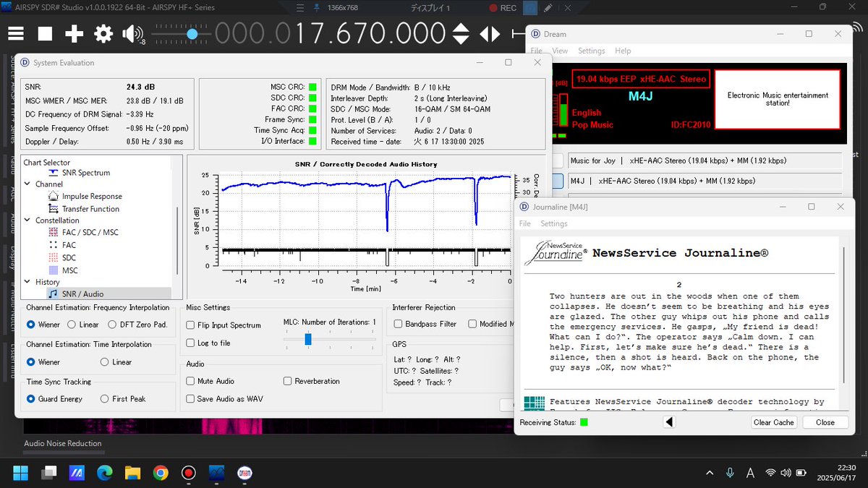The image size is (868, 488).
Task: Enable the Modified Metrics interferer checkbox
Action: point(472,324)
